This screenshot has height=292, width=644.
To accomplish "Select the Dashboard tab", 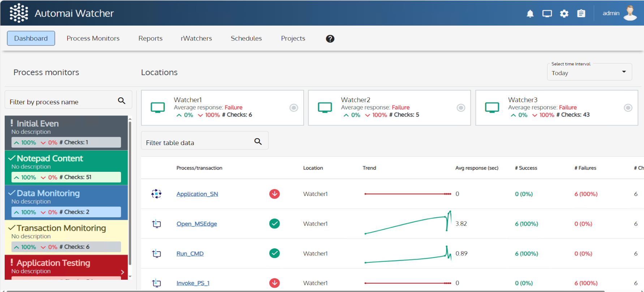I will coord(31,38).
